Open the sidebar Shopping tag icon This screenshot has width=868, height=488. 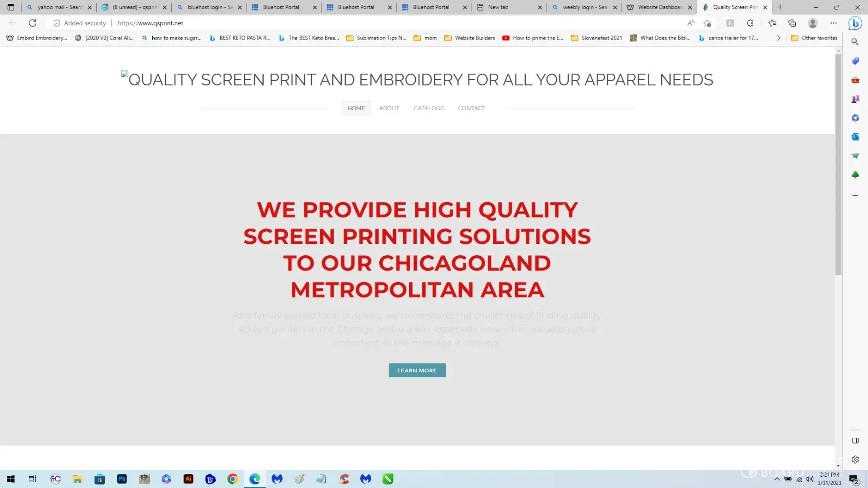coord(855,61)
